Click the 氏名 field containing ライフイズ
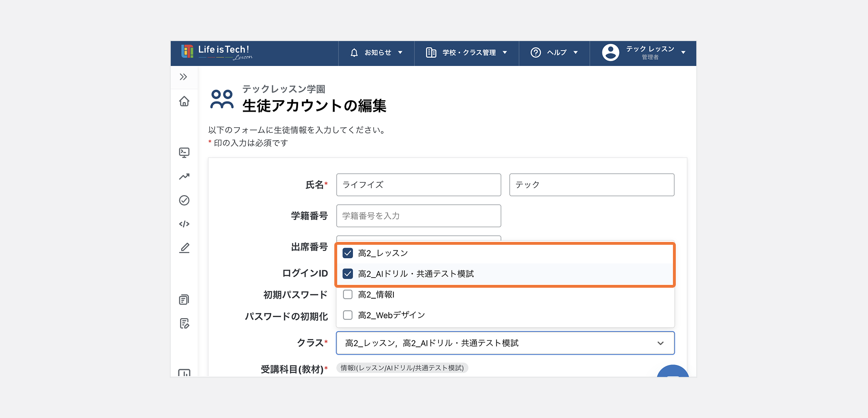 pos(419,185)
